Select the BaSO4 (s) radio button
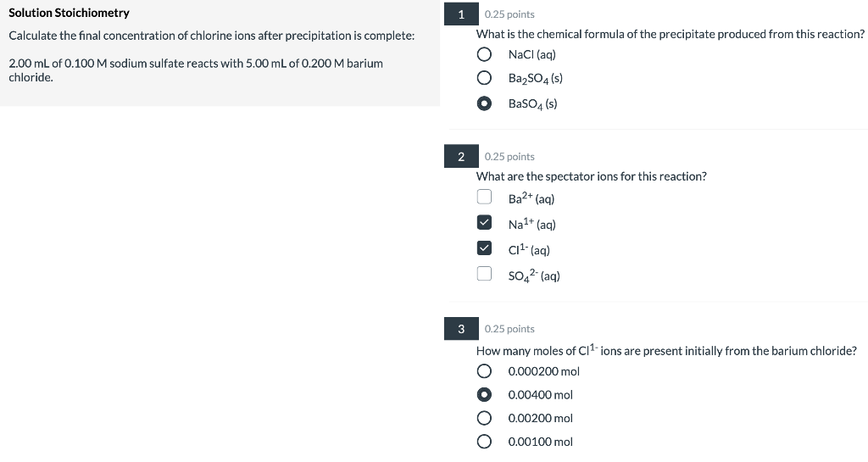Screen dimensions: 868x462 click(x=484, y=104)
